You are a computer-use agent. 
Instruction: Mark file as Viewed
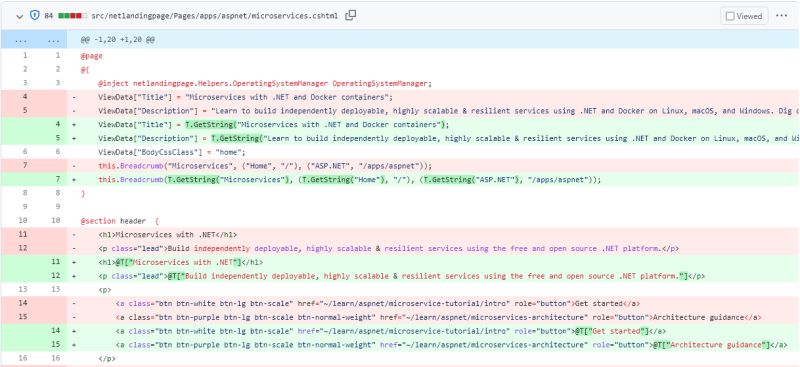click(x=744, y=16)
